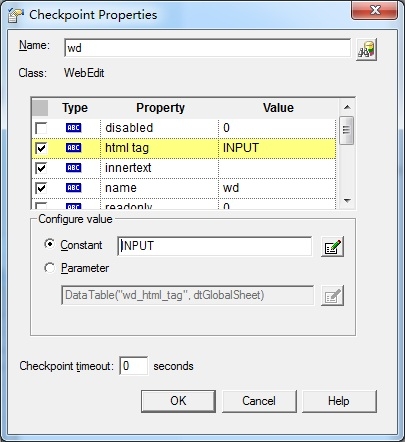Click the ABC type icon for name row
This screenshot has height=442, width=405.
pyautogui.click(x=73, y=188)
